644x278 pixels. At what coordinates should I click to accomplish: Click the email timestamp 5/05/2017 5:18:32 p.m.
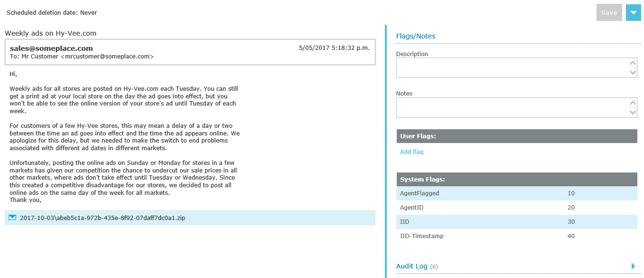[334, 48]
